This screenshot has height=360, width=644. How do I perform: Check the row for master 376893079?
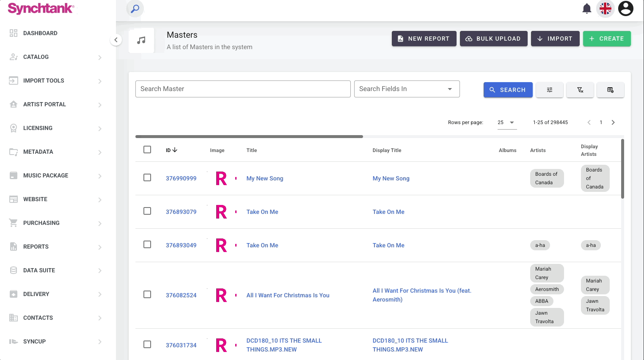[147, 211]
